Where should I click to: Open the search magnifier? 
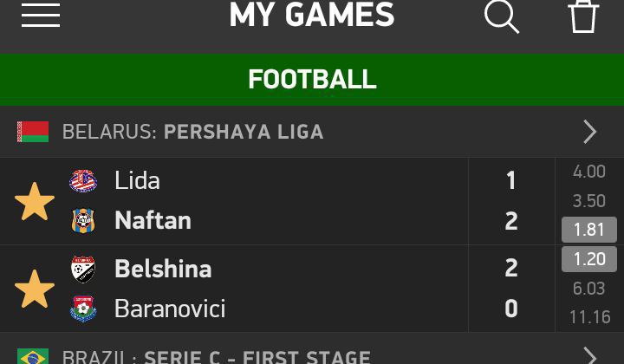pos(502,16)
